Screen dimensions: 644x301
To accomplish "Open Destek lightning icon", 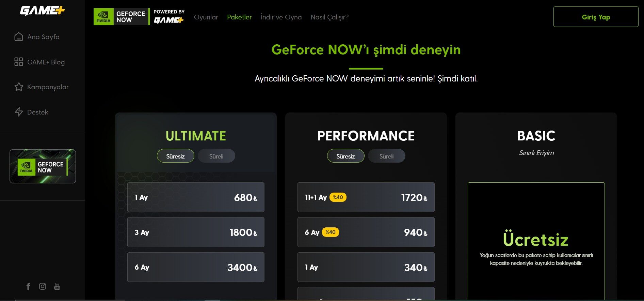I will [19, 112].
